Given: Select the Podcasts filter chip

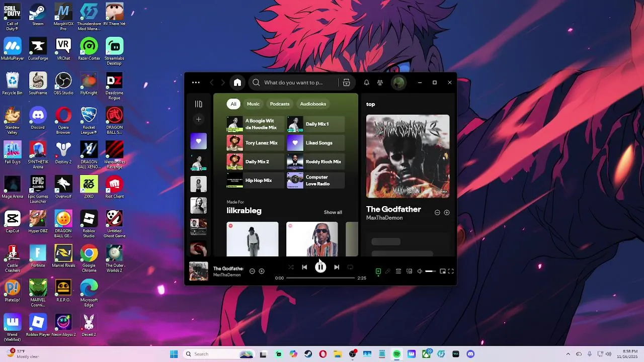Looking at the screenshot, I should click(280, 104).
